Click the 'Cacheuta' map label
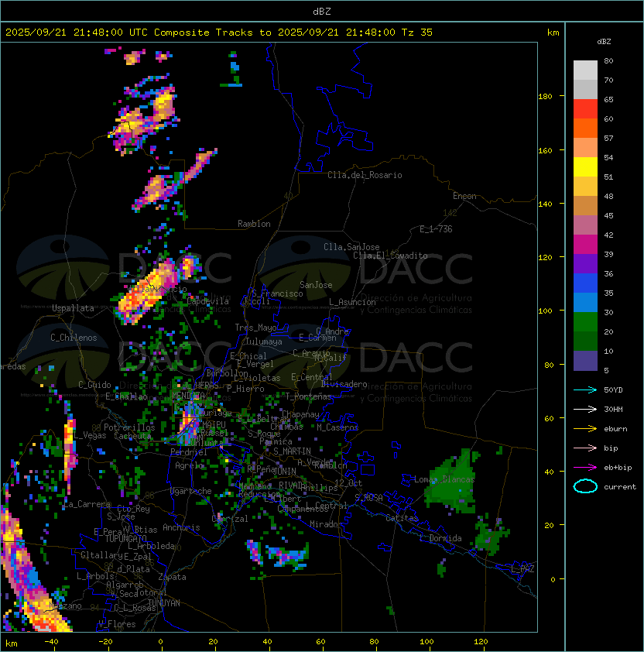644x652 pixels. 132,436
